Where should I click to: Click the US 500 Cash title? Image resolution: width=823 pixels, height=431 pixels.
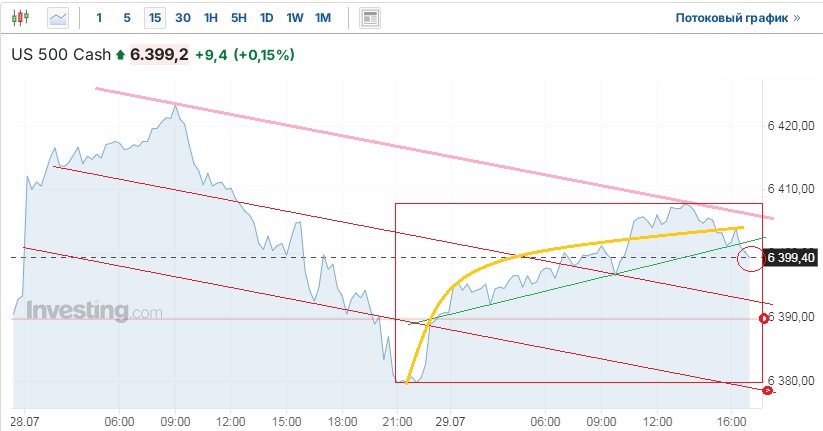pos(60,55)
